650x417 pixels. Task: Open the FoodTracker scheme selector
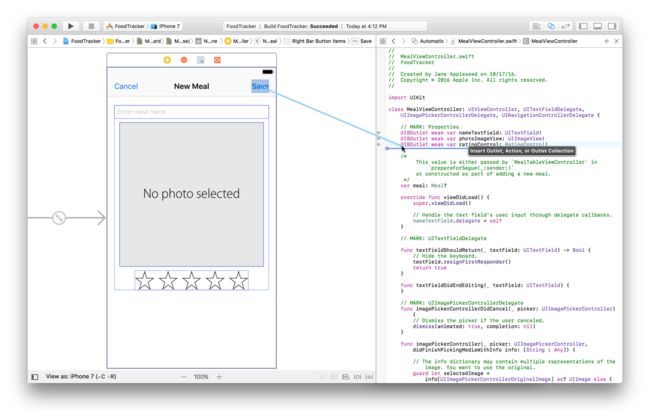(x=126, y=26)
